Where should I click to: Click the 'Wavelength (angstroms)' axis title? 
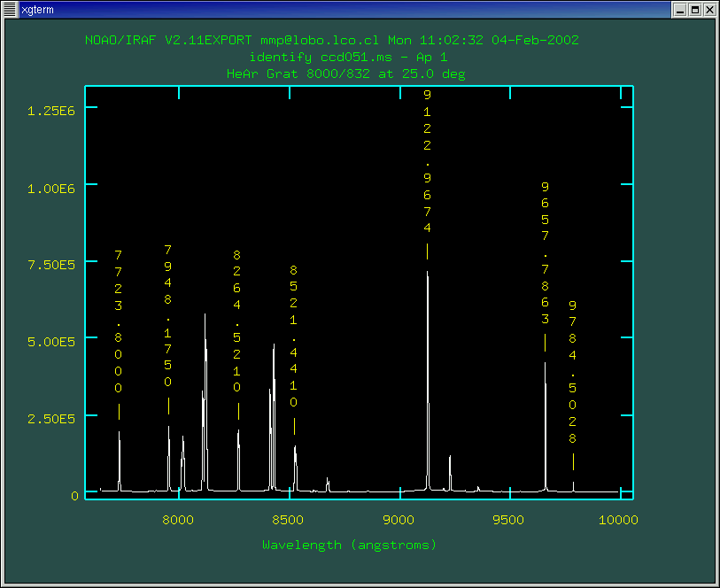point(350,545)
